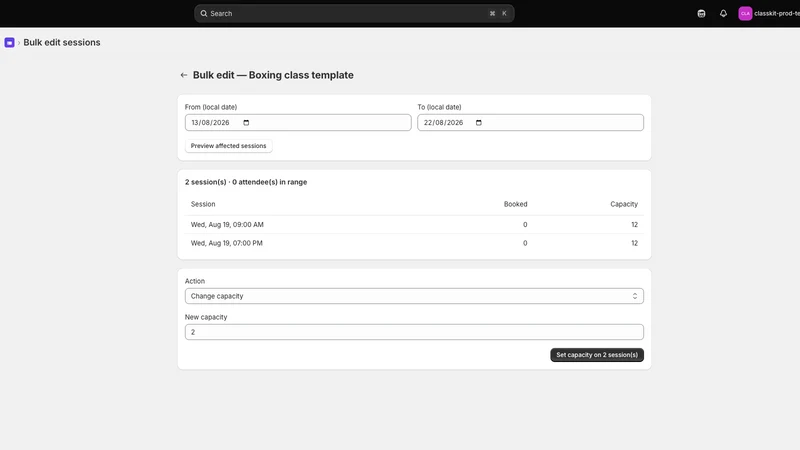Image resolution: width=800 pixels, height=450 pixels.
Task: Click the Session column header
Action: click(x=203, y=204)
